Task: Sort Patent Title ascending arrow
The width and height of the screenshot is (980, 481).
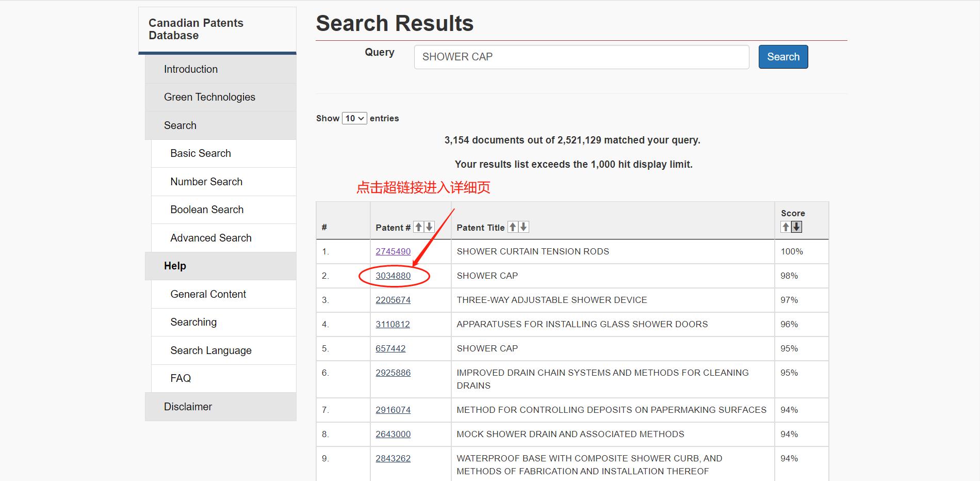Action: (513, 227)
